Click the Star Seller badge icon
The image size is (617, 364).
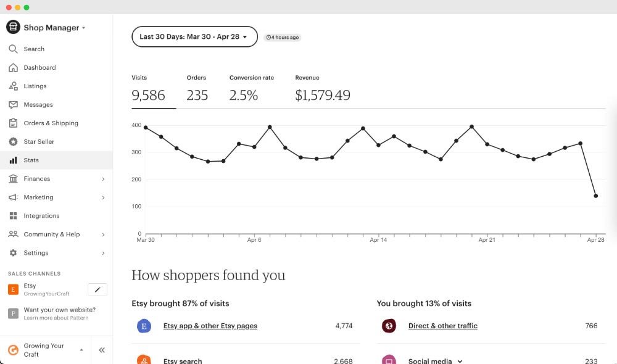tap(13, 141)
